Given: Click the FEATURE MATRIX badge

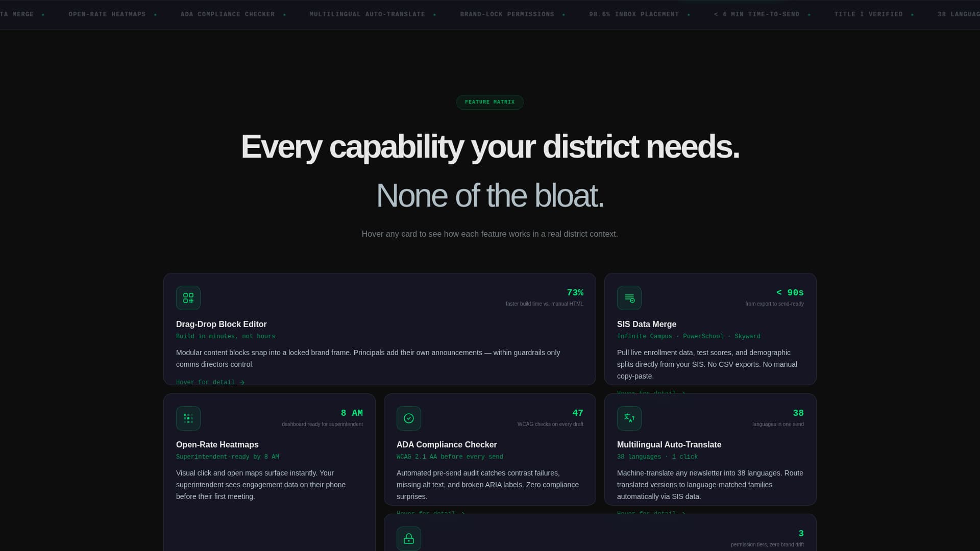Looking at the screenshot, I should (490, 102).
